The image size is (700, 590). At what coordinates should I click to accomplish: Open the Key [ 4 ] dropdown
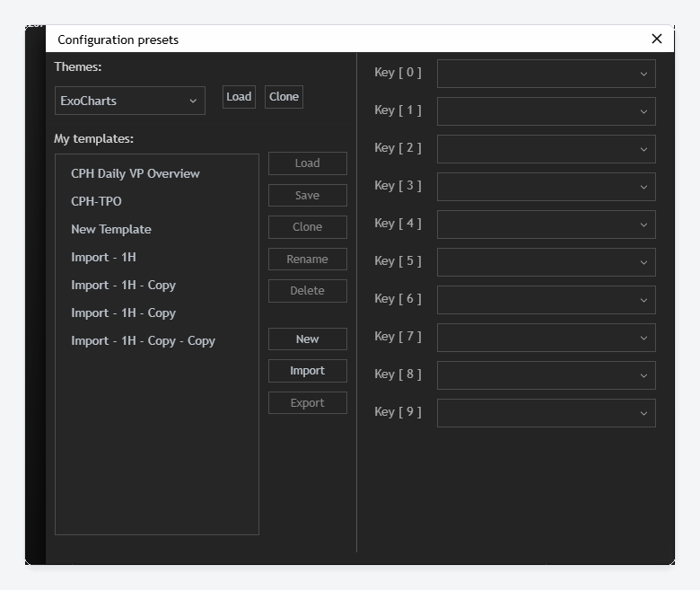coord(547,225)
